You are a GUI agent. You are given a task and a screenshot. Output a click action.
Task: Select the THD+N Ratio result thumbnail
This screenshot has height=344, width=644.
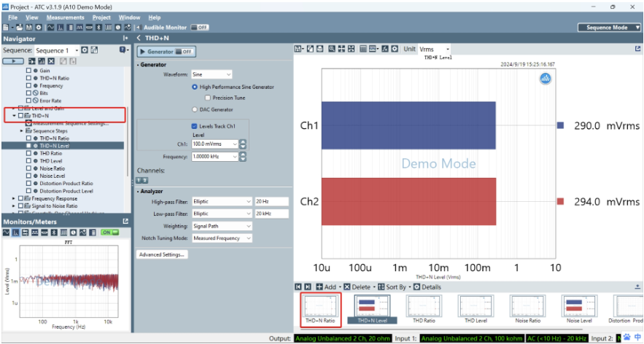coord(320,309)
